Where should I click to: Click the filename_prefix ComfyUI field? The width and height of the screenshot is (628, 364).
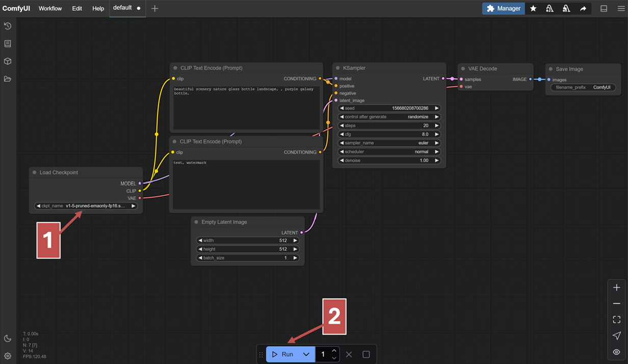point(583,87)
